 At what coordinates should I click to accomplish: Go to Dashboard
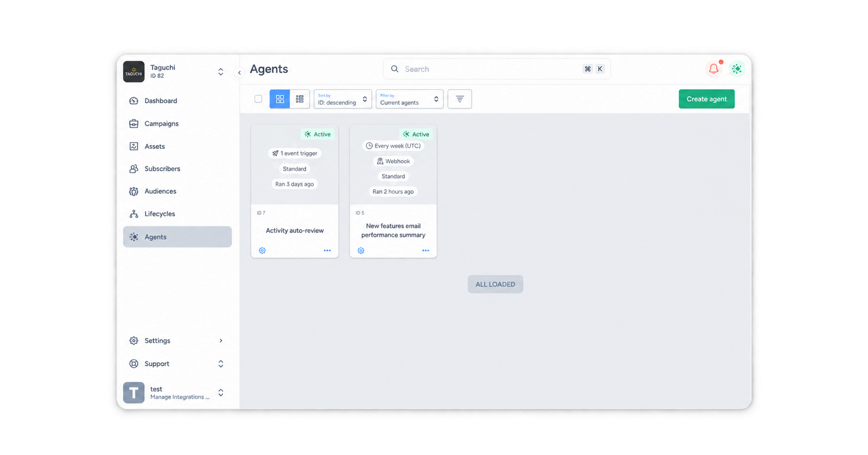tap(177, 101)
